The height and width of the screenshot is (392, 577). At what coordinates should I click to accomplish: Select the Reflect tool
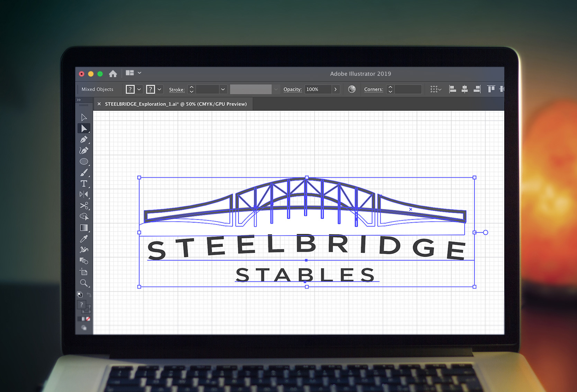click(84, 194)
